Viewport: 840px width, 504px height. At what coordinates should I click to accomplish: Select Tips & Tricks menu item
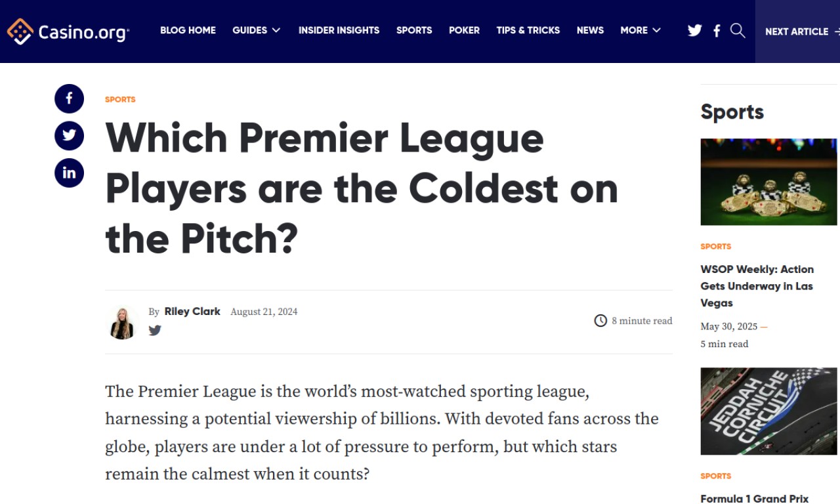pyautogui.click(x=528, y=30)
